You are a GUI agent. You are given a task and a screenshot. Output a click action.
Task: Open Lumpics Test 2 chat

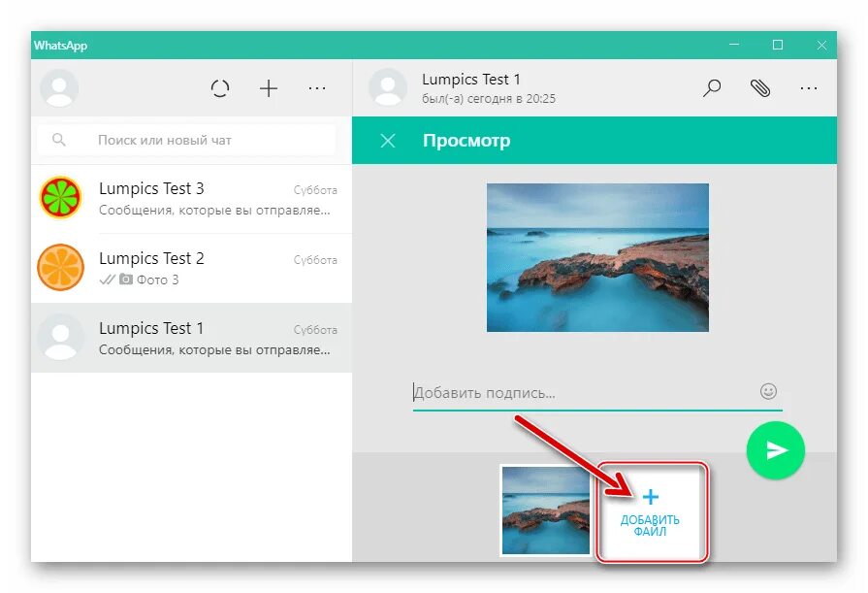191,268
